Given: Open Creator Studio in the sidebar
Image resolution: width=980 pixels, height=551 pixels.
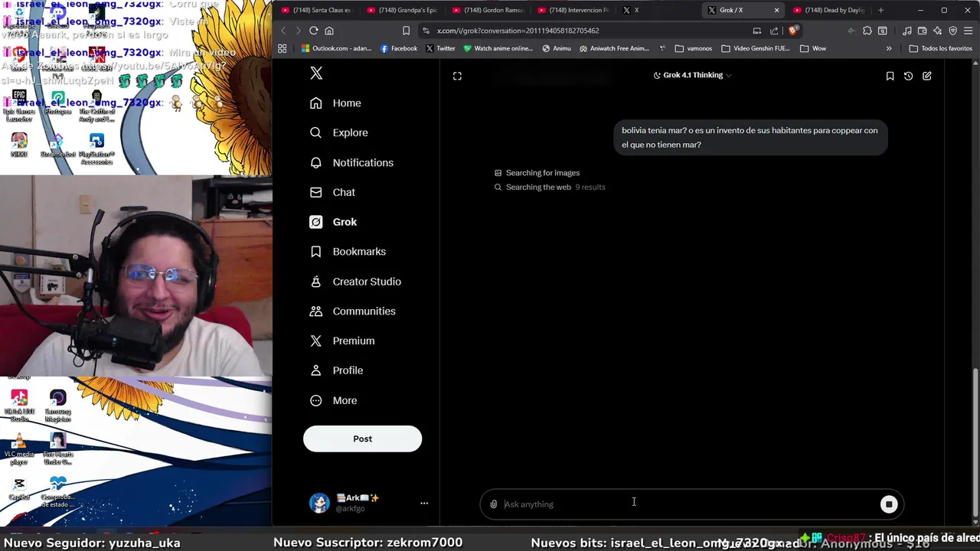Looking at the screenshot, I should [355, 282].
